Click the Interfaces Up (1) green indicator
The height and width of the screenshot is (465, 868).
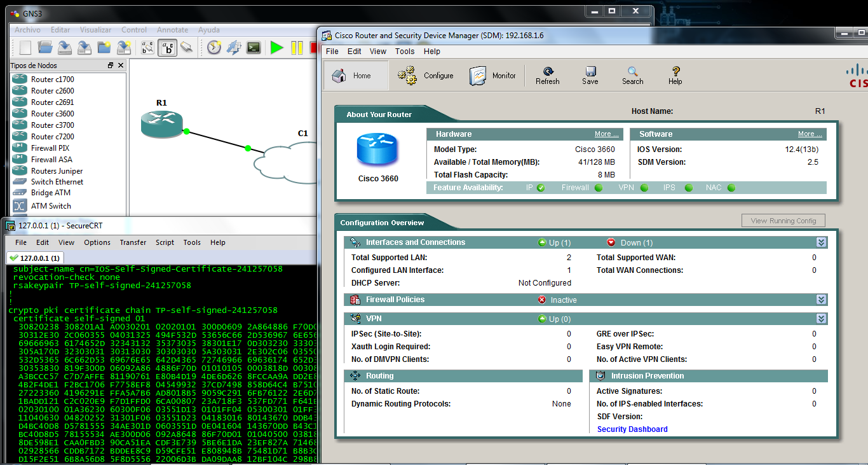(x=542, y=242)
